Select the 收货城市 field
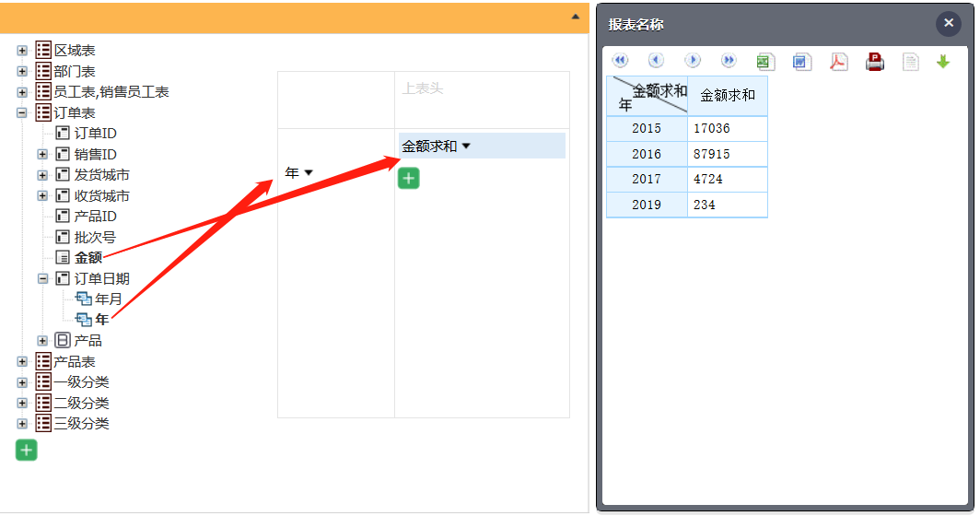 click(x=102, y=195)
